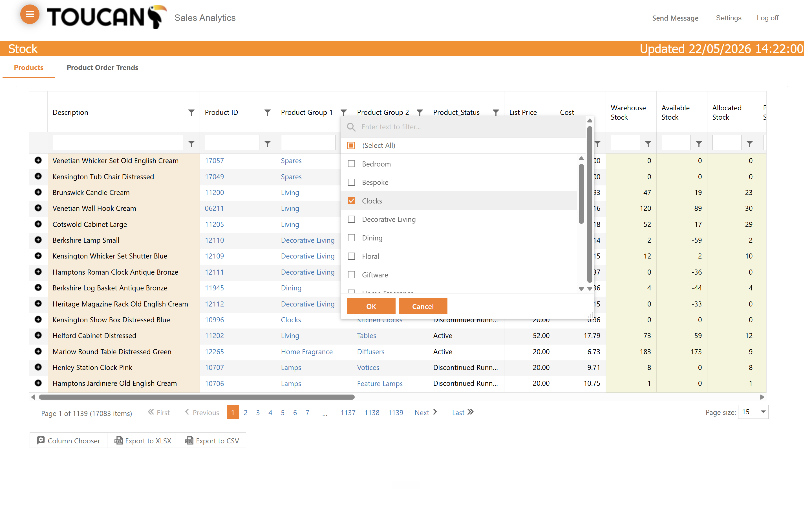The width and height of the screenshot is (812, 508).
Task: Check the Floral filter option
Action: tap(351, 256)
